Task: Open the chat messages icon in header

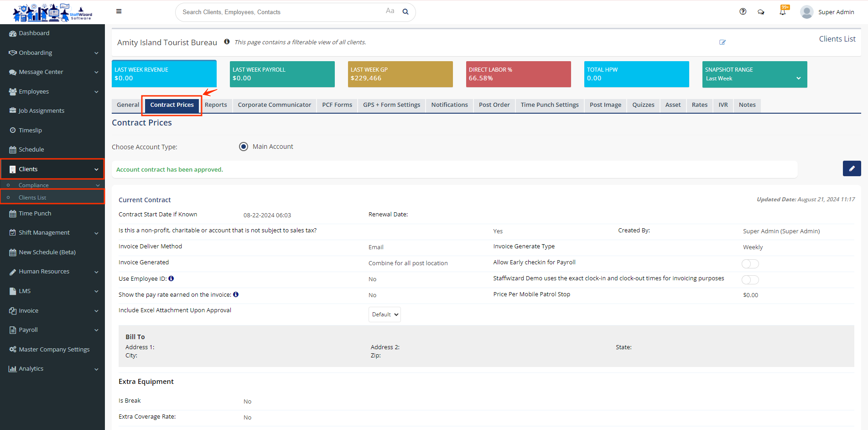Action: pos(761,12)
